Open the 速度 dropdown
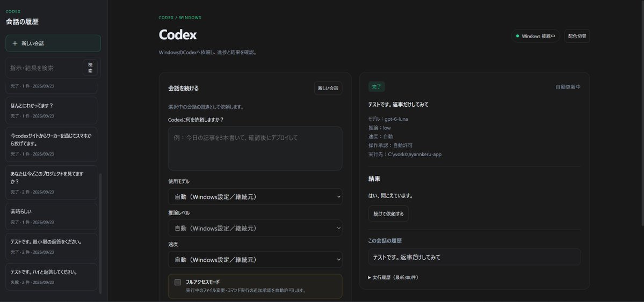The height and width of the screenshot is (302, 644). pyautogui.click(x=255, y=259)
